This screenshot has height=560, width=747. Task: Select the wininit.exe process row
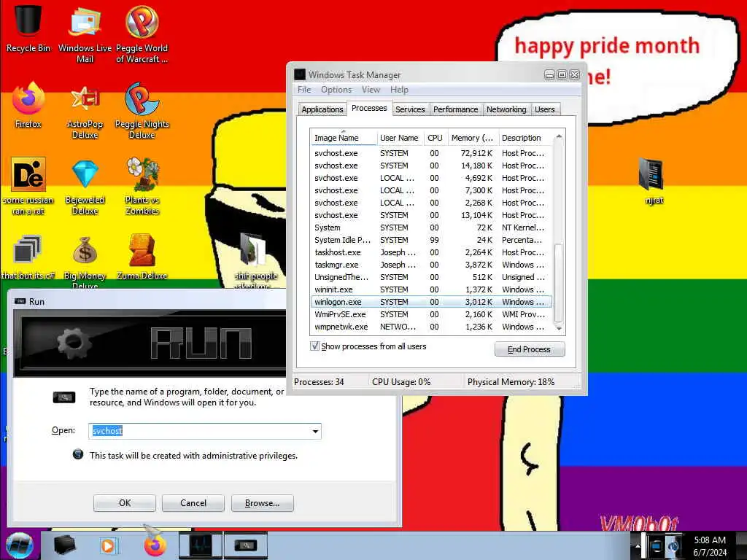(431, 289)
